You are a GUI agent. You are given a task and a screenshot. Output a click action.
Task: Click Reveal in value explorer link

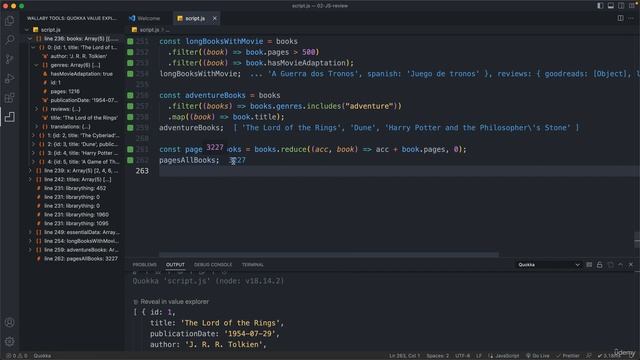click(x=174, y=302)
